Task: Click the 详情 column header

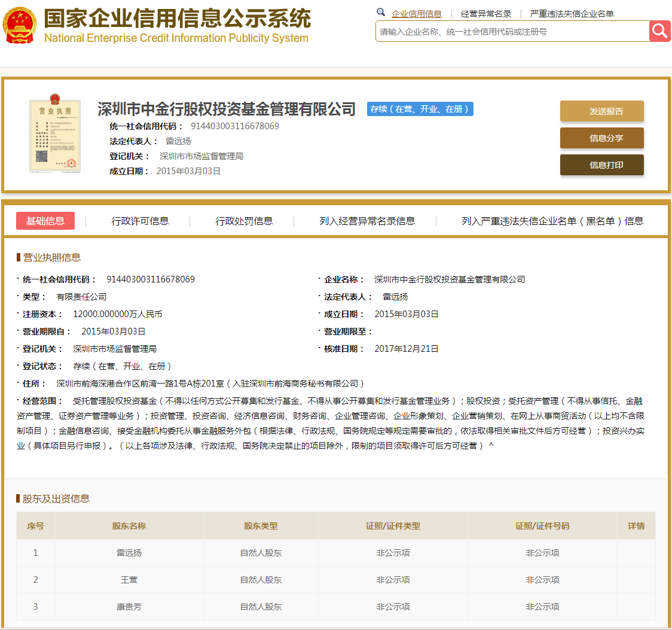Action: point(636,526)
